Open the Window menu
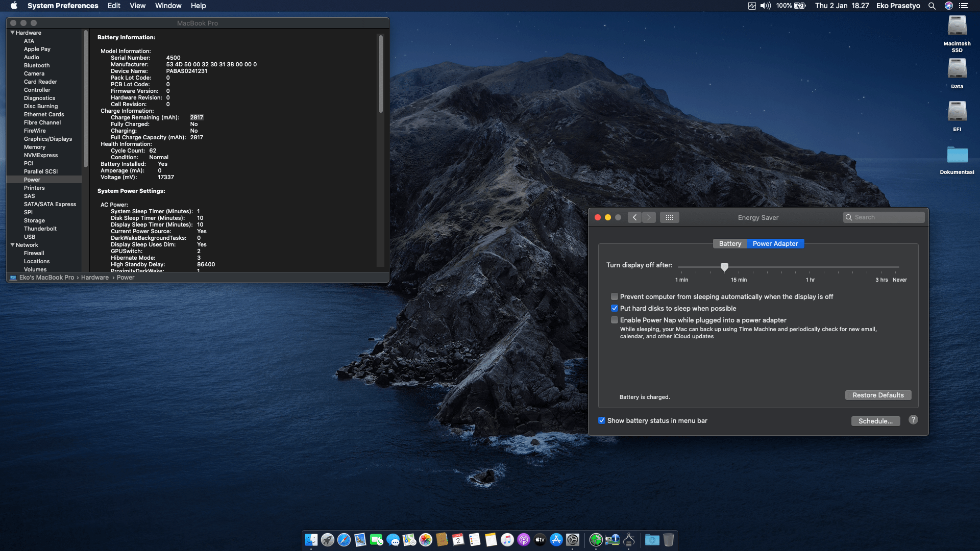Screen dimensions: 980x551 tap(168, 6)
